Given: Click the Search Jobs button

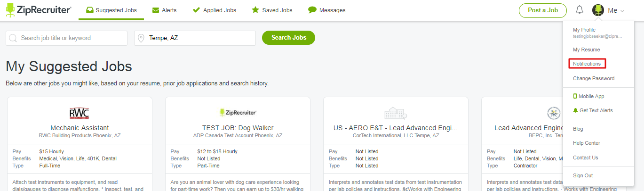Looking at the screenshot, I should (x=288, y=38).
